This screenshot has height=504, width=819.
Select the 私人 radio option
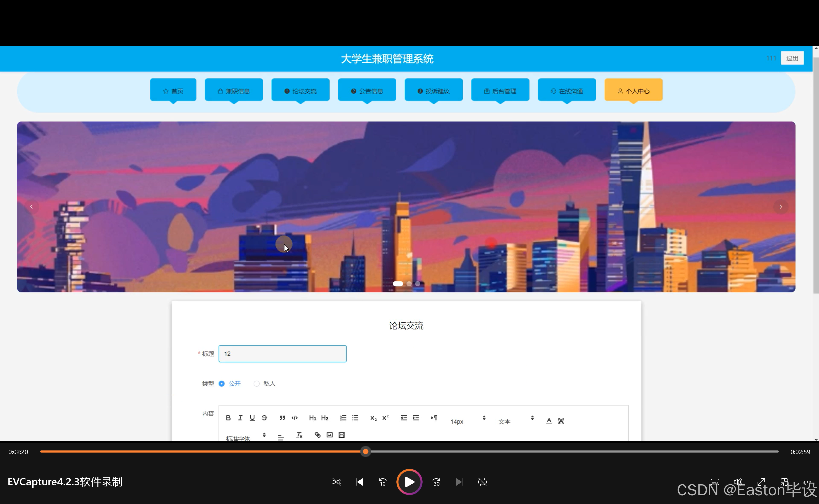pyautogui.click(x=264, y=384)
